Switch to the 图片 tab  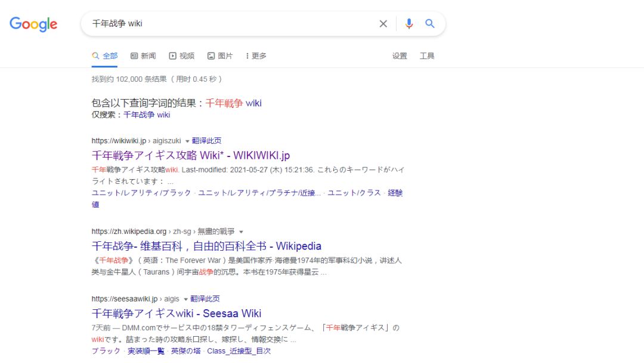coord(219,56)
